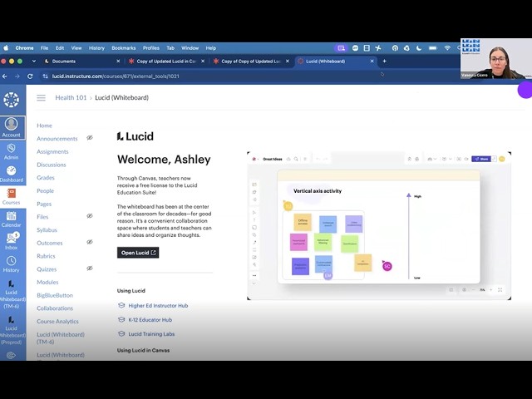The image size is (532, 399).
Task: Open the Profiles menu
Action: tap(151, 48)
